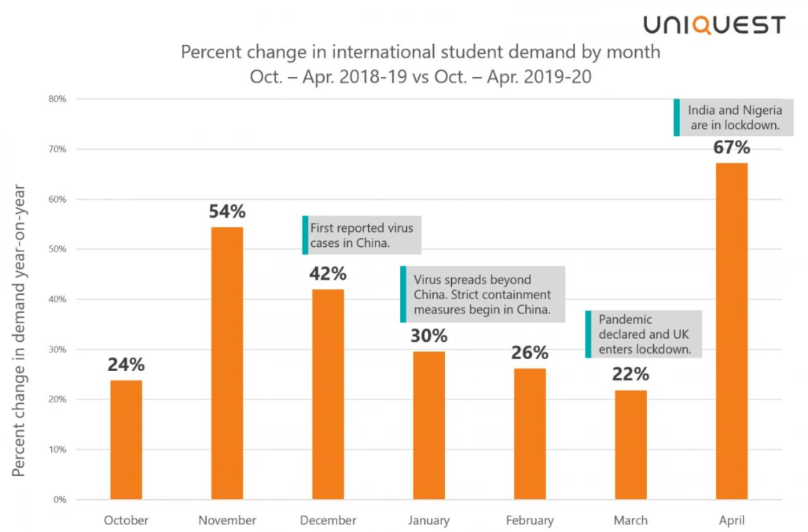Image resolution: width=808 pixels, height=532 pixels.
Task: Click the October orange bar
Action: pyautogui.click(x=126, y=439)
